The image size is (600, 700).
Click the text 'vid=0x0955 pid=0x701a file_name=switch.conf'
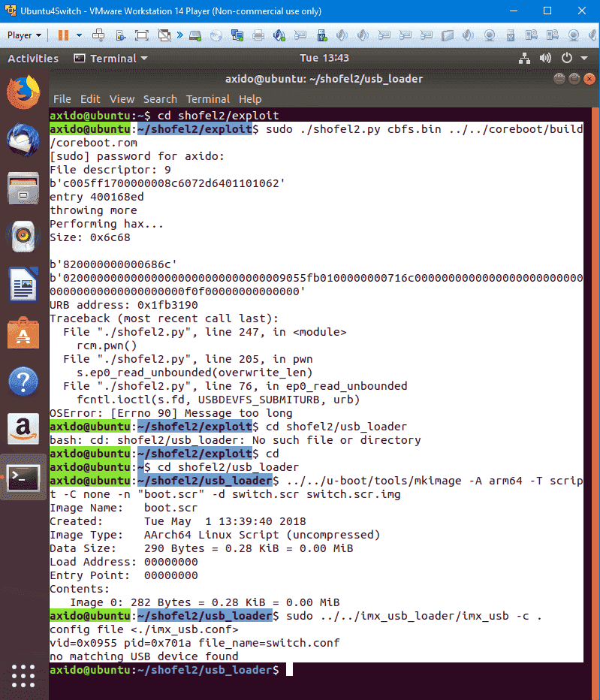(194, 643)
